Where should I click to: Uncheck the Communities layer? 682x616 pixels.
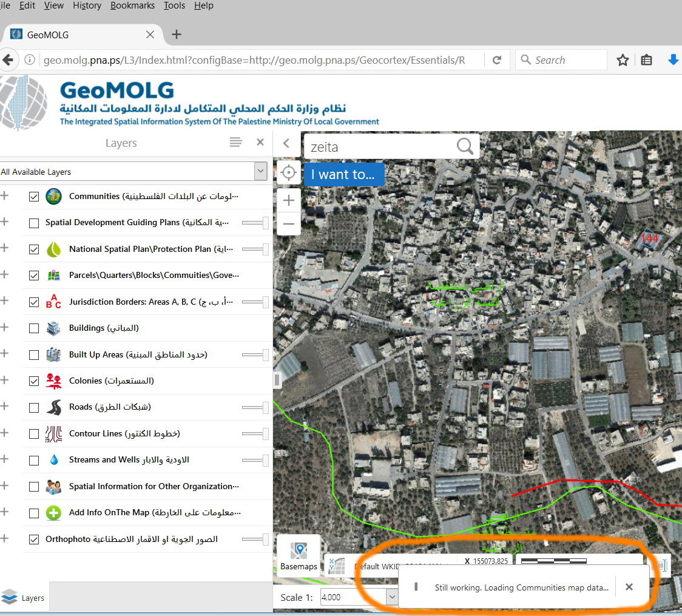[x=34, y=197]
